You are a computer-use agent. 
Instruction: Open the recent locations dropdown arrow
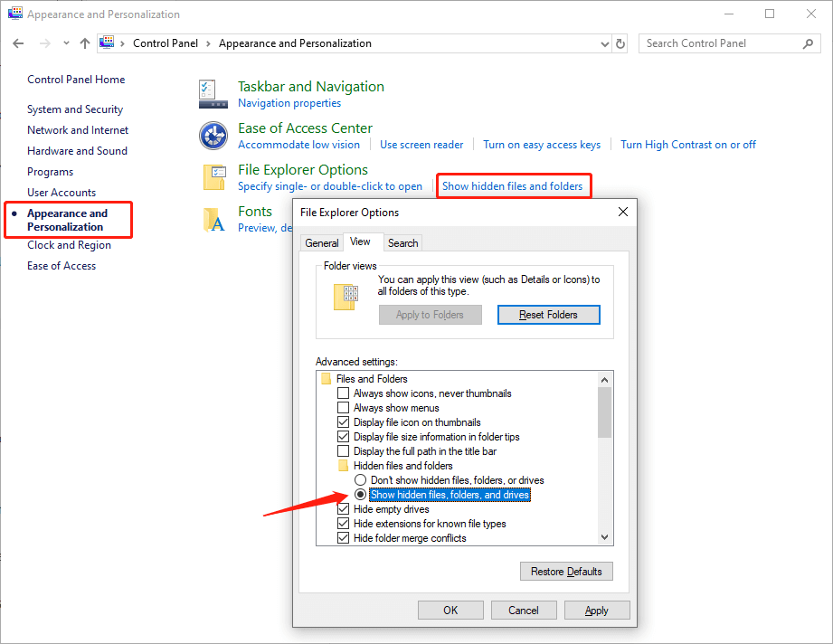coord(66,43)
